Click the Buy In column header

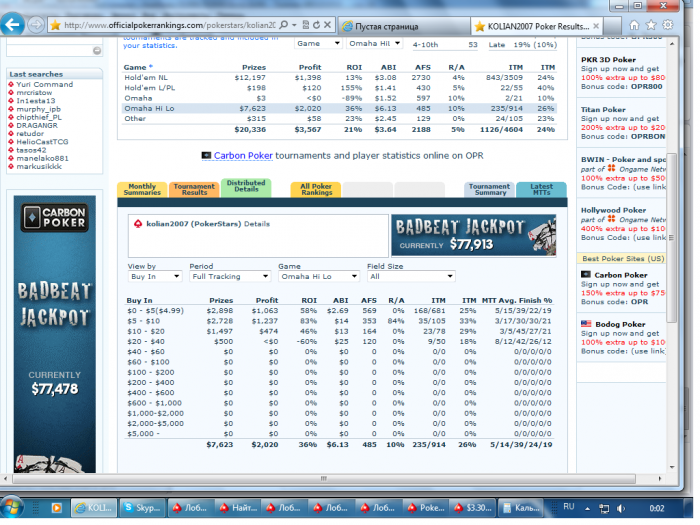(x=140, y=300)
